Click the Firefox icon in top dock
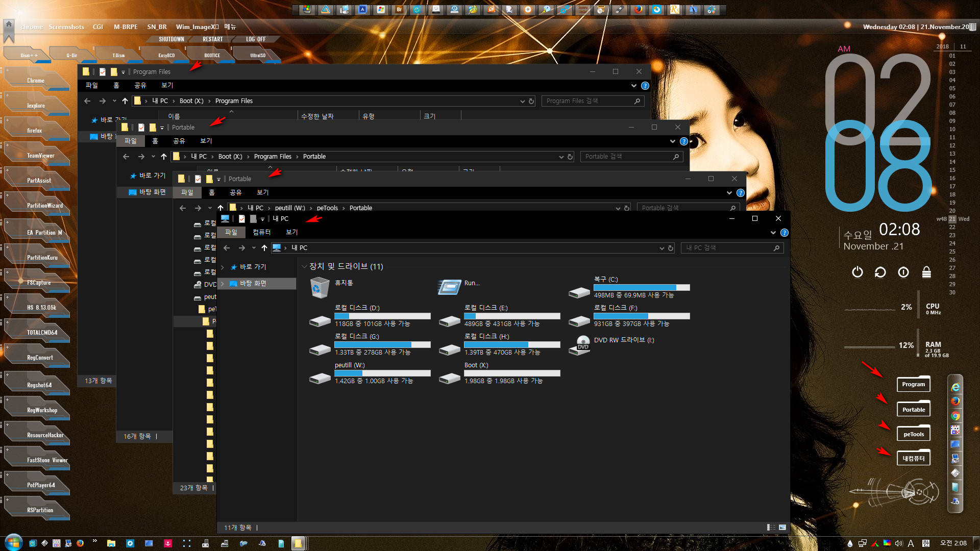This screenshot has height=551, width=980. (638, 9)
